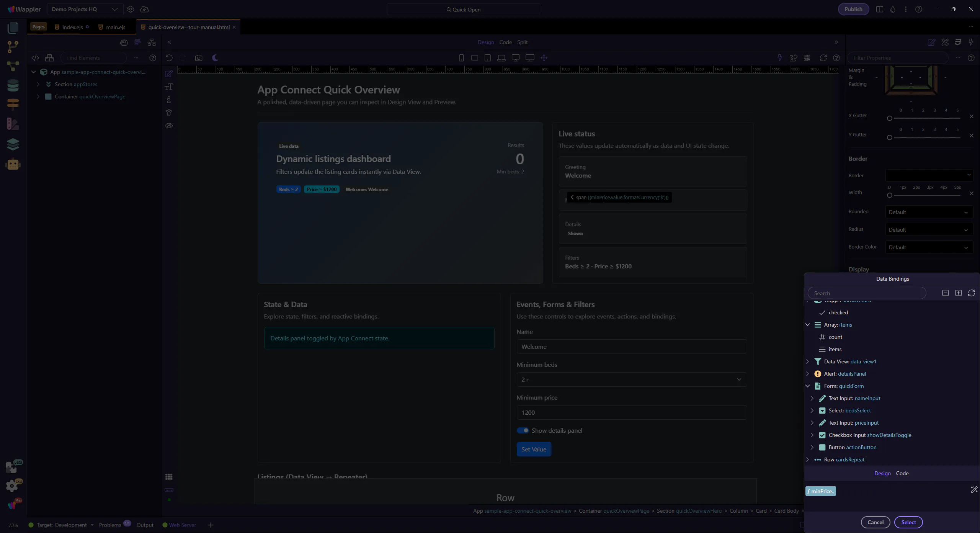Switch to Code view tab in editor
Screen dimensions: 980x533
pyautogui.click(x=505, y=42)
